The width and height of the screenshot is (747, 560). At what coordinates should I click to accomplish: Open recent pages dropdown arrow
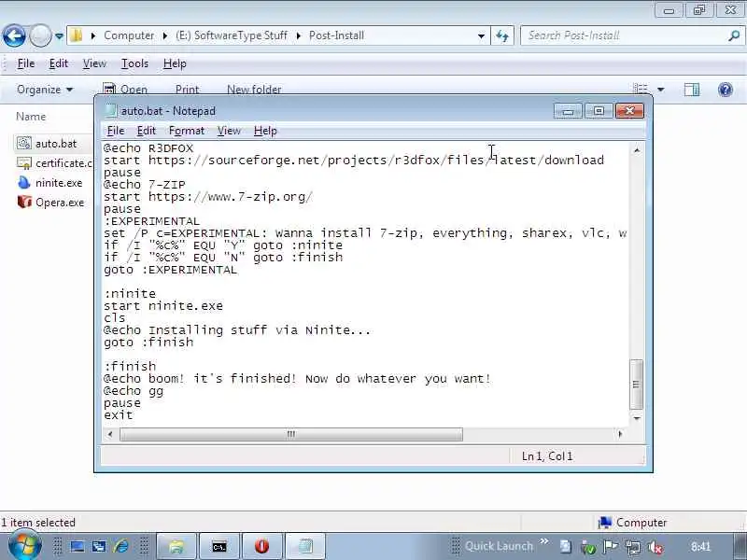(x=59, y=35)
